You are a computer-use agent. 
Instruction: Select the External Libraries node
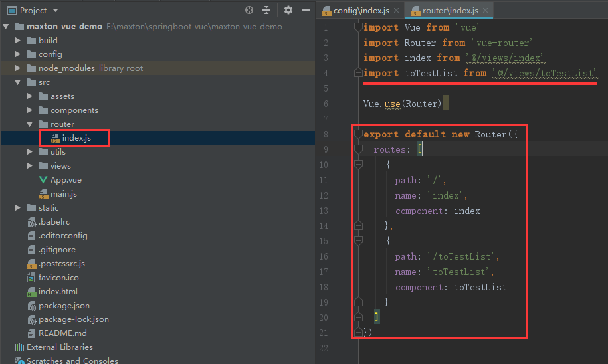[x=59, y=347]
